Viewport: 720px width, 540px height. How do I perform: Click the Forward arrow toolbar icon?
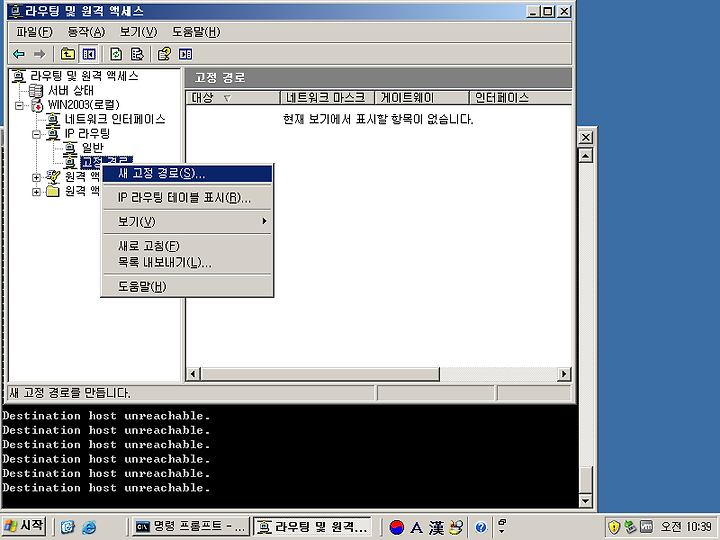39,54
